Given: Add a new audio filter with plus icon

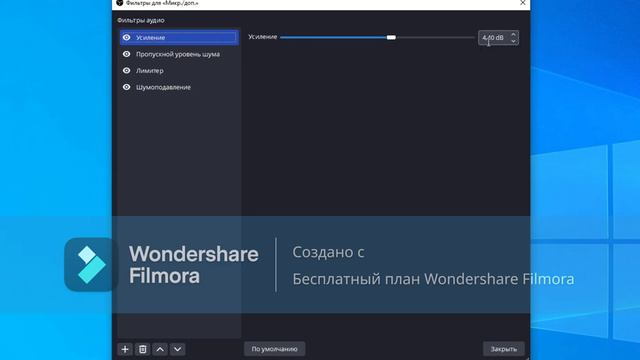Looking at the screenshot, I should (125, 349).
